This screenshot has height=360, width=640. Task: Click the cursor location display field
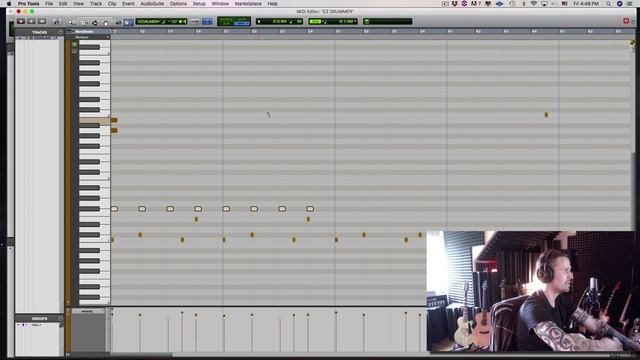coord(280,21)
